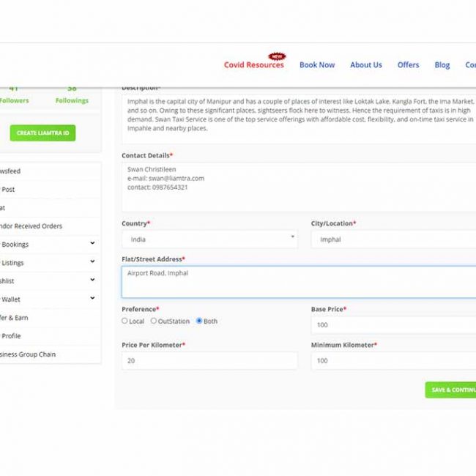Choose the OutStation preference option

point(154,321)
